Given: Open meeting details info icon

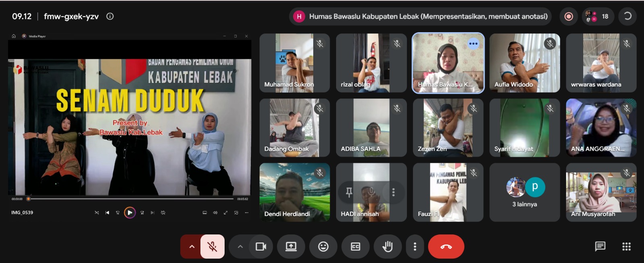Looking at the screenshot, I should coord(110,16).
